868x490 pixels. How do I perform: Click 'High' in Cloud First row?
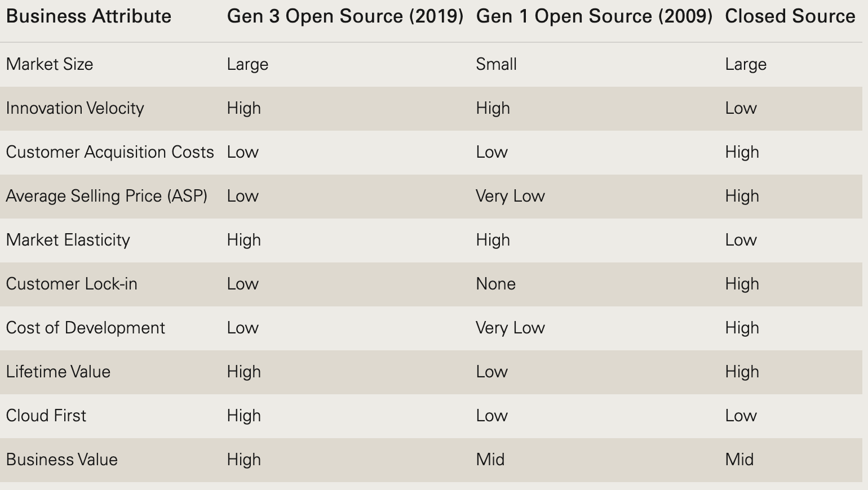tap(243, 416)
